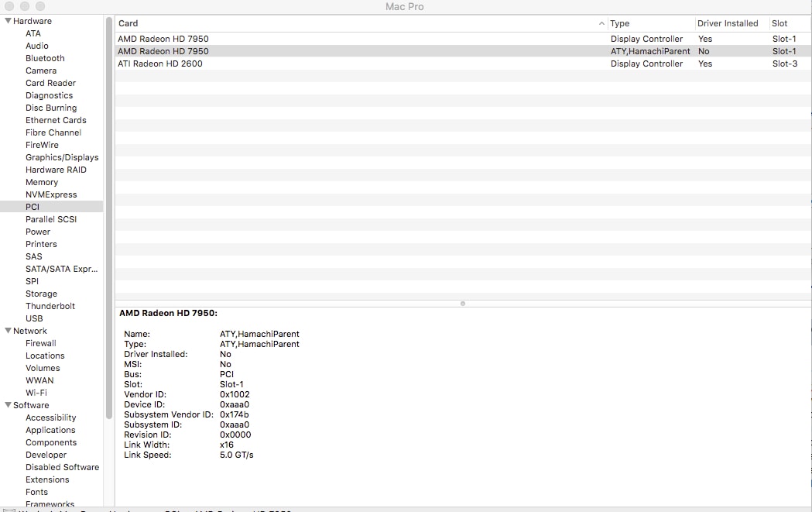This screenshot has height=512, width=812.
Task: Open Components under Software
Action: (x=51, y=442)
